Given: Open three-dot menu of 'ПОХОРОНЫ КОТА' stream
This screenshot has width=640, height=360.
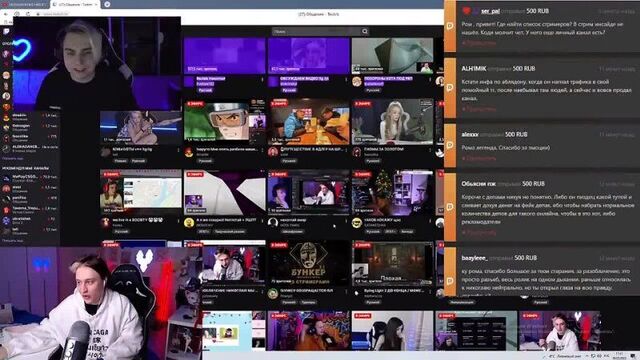Looking at the screenshot, I should [430, 79].
